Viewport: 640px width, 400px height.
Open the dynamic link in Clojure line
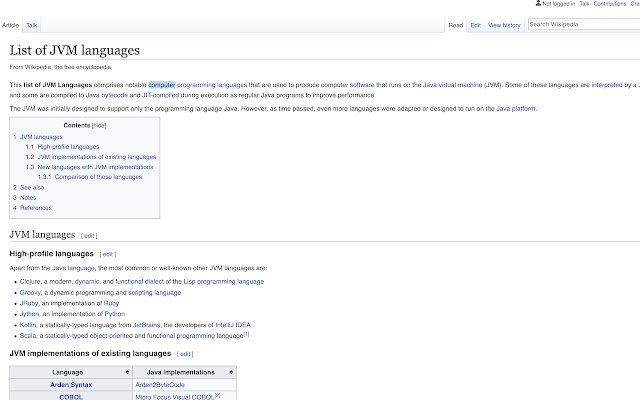[x=87, y=282]
